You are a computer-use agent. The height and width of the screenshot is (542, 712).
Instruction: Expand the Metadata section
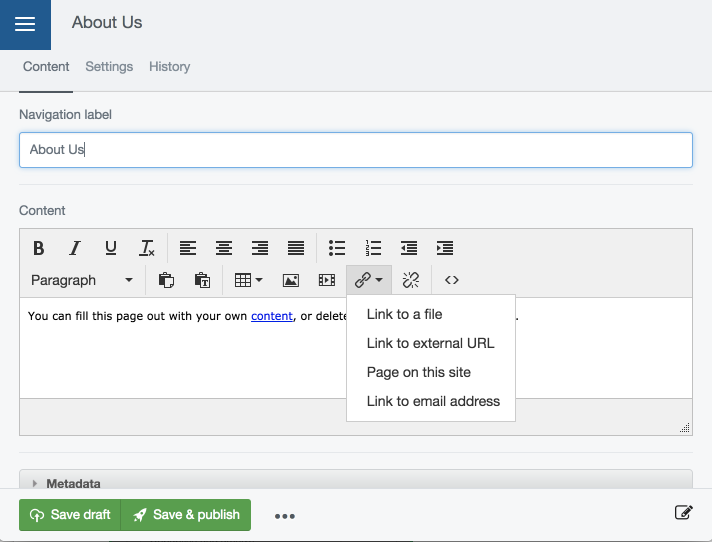pyautogui.click(x=72, y=483)
